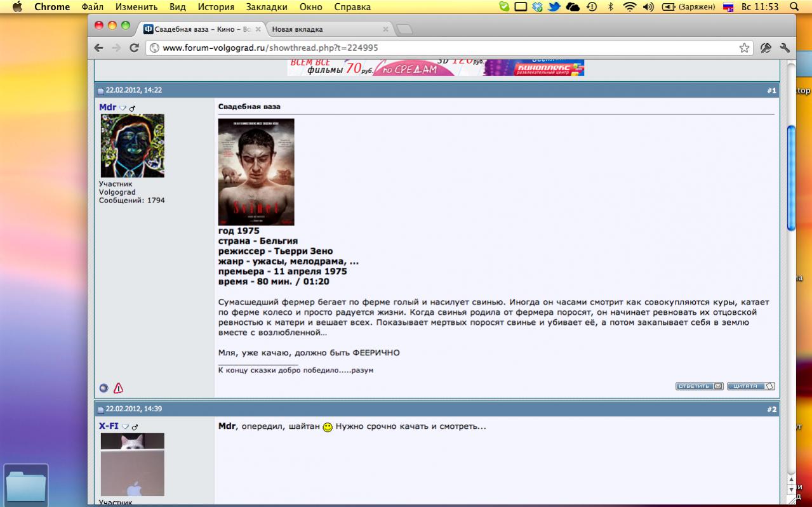Go back with the browser back arrow
Viewport: 812px width, 507px height.
point(98,48)
